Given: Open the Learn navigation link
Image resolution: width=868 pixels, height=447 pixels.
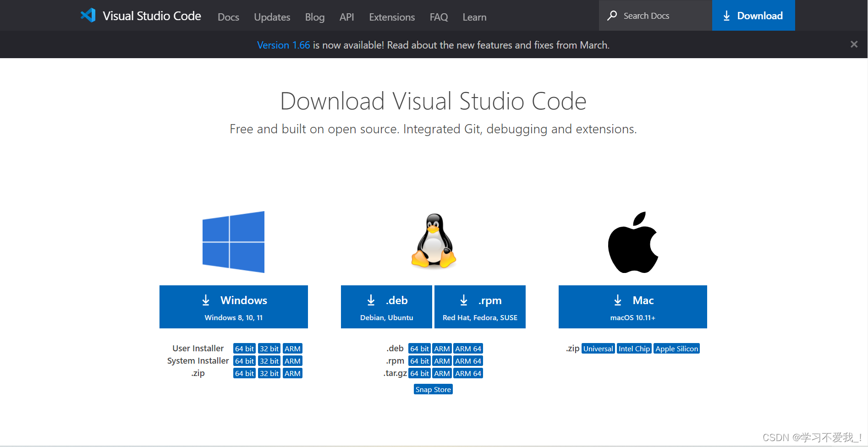Looking at the screenshot, I should tap(474, 17).
